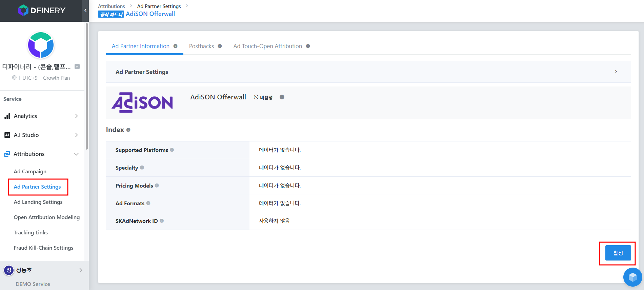Screen dimensions: 644x290
Task: Click Pricing Models info icon
Action: (x=157, y=186)
